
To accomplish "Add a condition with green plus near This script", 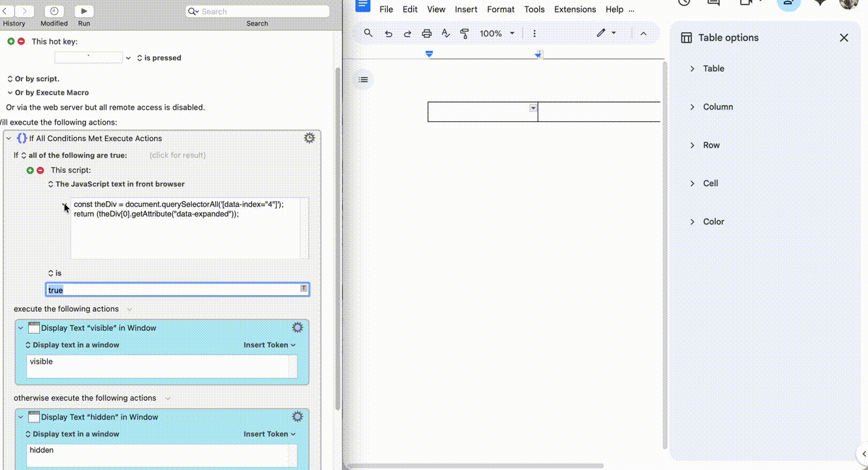I will coord(30,170).
